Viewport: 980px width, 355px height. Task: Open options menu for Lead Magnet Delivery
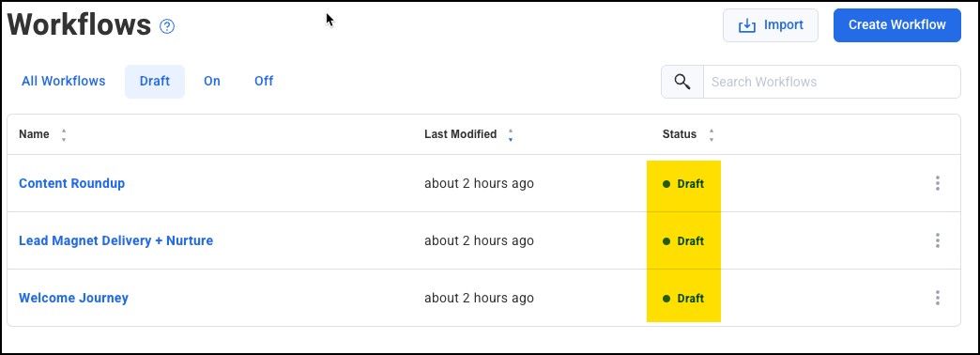(x=937, y=240)
